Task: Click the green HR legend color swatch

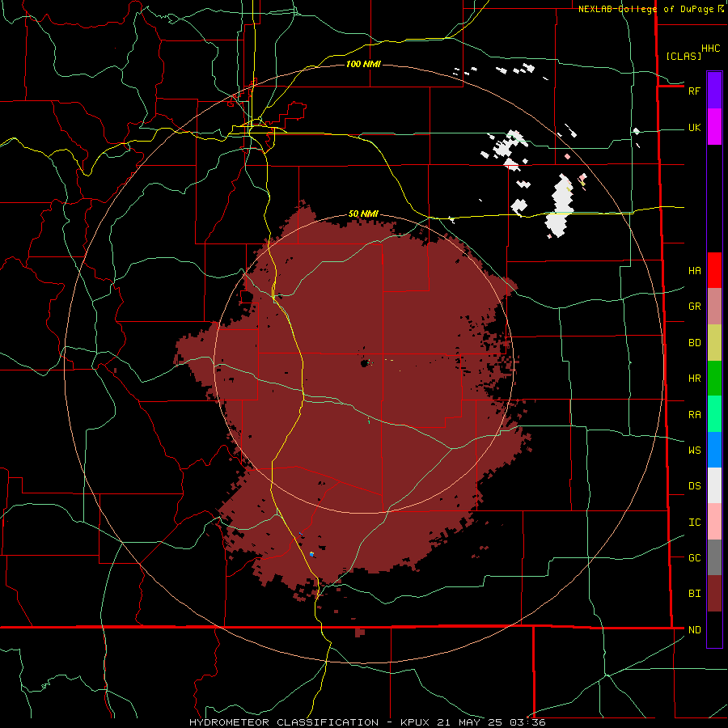Action: point(714,378)
